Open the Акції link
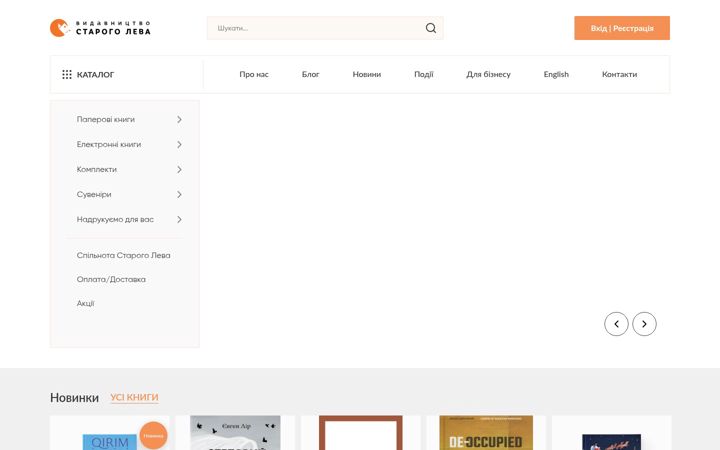Screen dimensions: 720x450 click(x=85, y=303)
